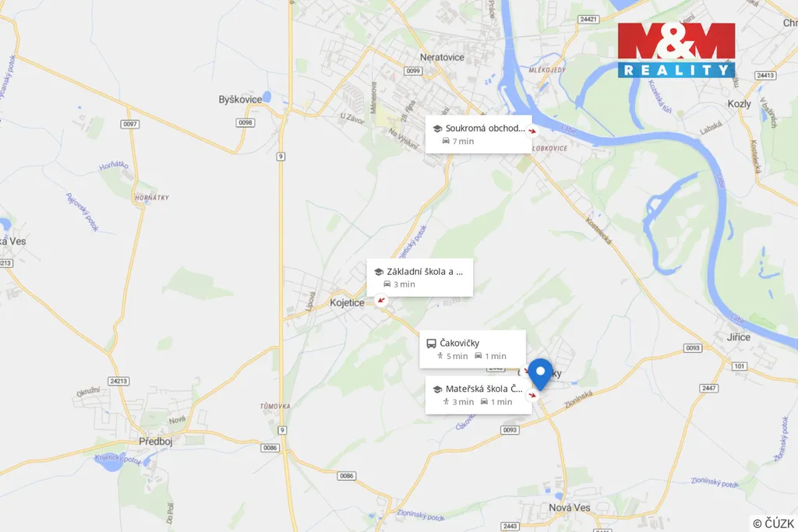This screenshot has height=532, width=798.
Task: Click the Byškovice village label
Action: [240, 100]
